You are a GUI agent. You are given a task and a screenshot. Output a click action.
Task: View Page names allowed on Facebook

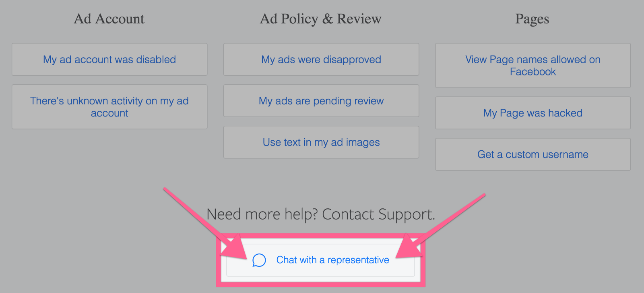click(x=533, y=65)
